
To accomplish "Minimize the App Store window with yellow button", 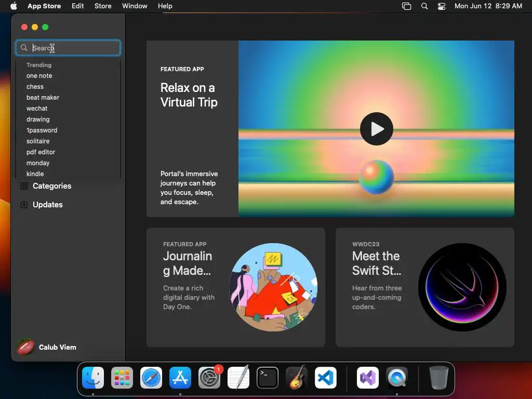I will point(35,27).
